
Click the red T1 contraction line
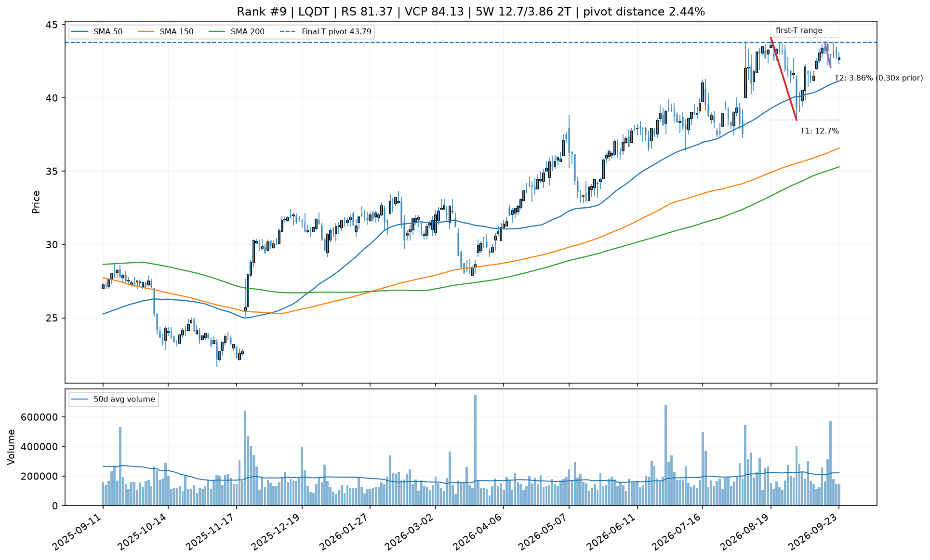click(x=784, y=79)
